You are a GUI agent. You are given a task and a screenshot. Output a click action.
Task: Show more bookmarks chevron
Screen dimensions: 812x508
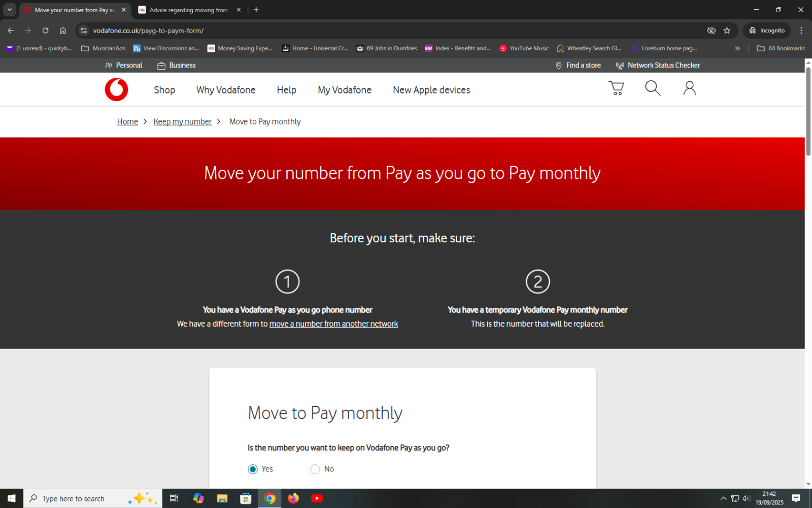pos(737,48)
